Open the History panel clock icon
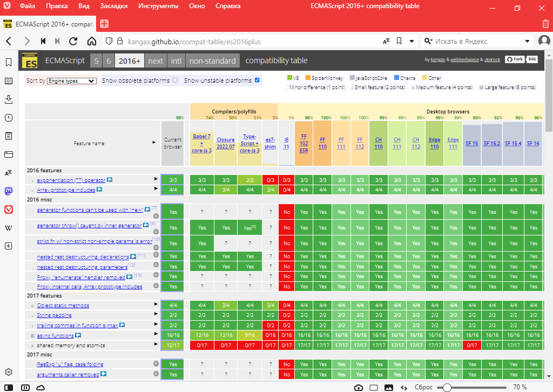553x392 pixels. tap(9, 118)
